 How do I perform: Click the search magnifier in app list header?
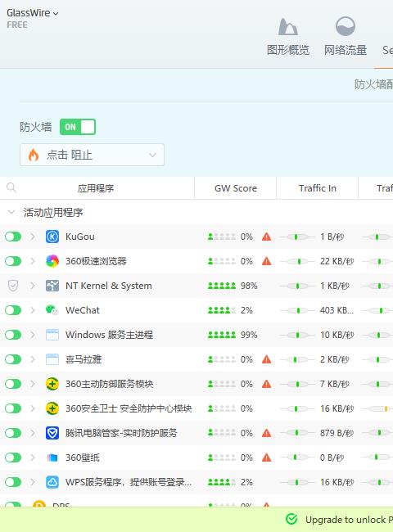(11, 187)
